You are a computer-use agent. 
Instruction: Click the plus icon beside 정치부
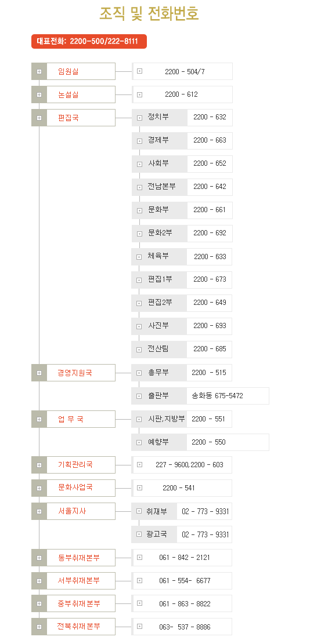pos(139,118)
